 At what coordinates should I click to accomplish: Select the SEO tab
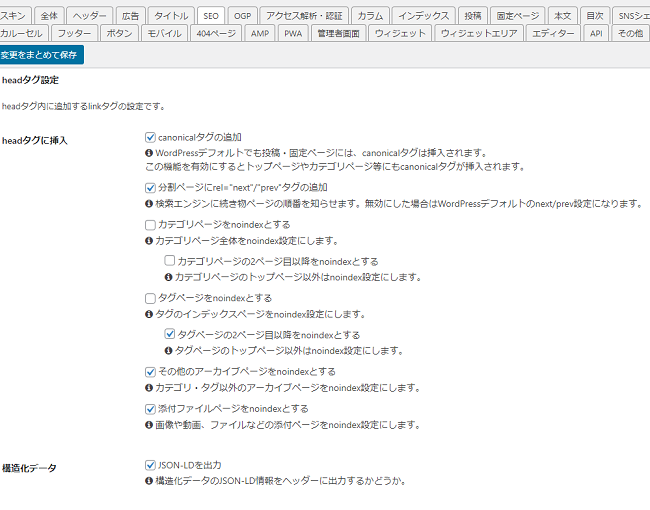tap(211, 16)
